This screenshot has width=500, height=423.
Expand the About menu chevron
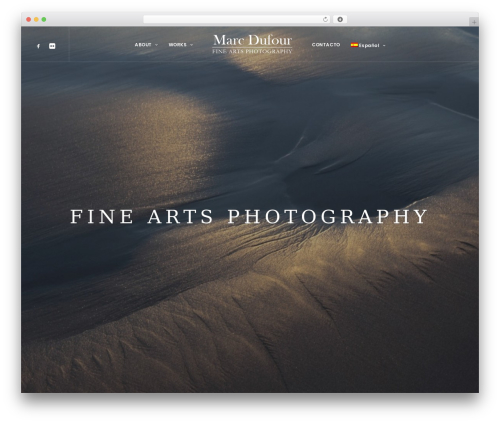156,45
